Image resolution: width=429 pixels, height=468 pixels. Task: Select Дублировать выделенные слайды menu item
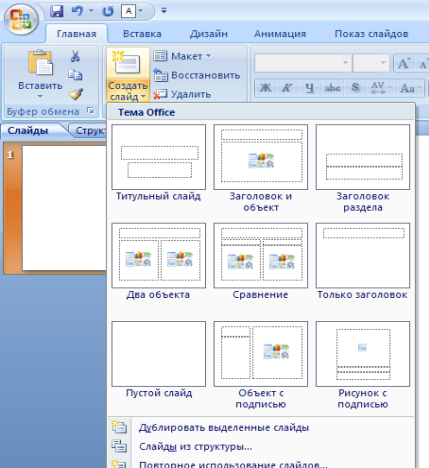[x=261, y=427]
